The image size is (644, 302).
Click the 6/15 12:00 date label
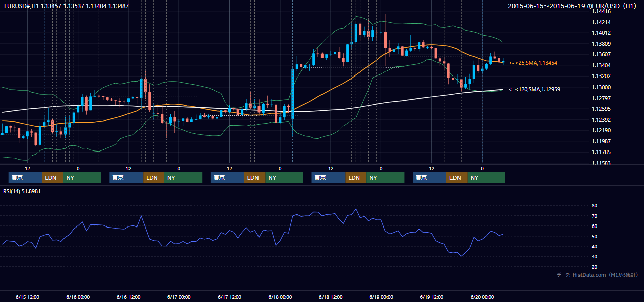(x=27, y=297)
